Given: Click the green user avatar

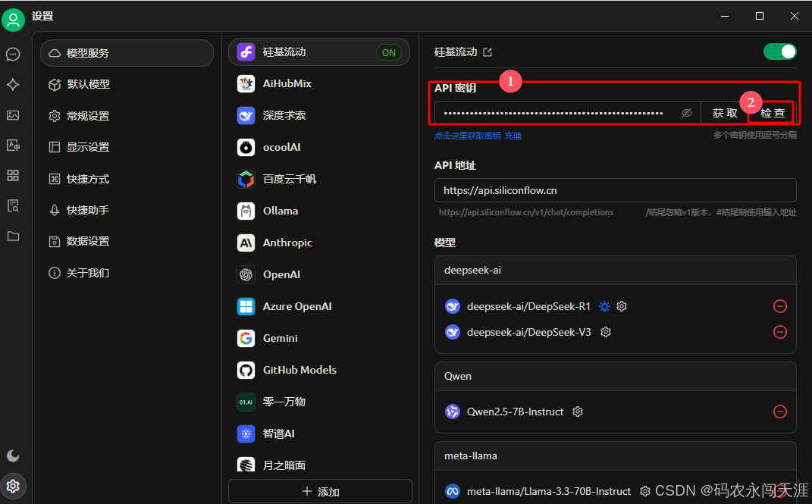Looking at the screenshot, I should [13, 20].
